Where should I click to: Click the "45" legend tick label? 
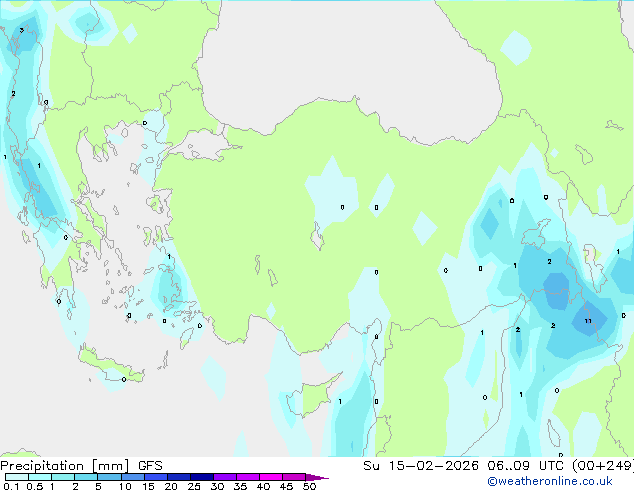click(286, 486)
